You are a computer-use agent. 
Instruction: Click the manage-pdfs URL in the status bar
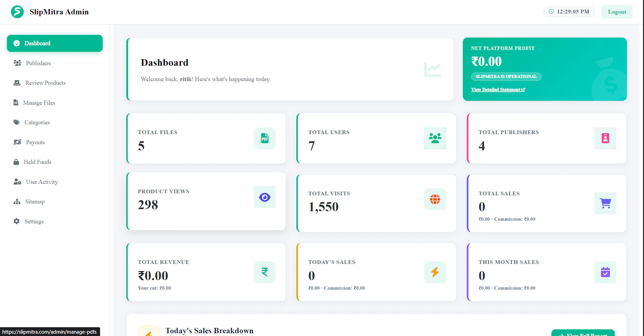tap(50, 332)
